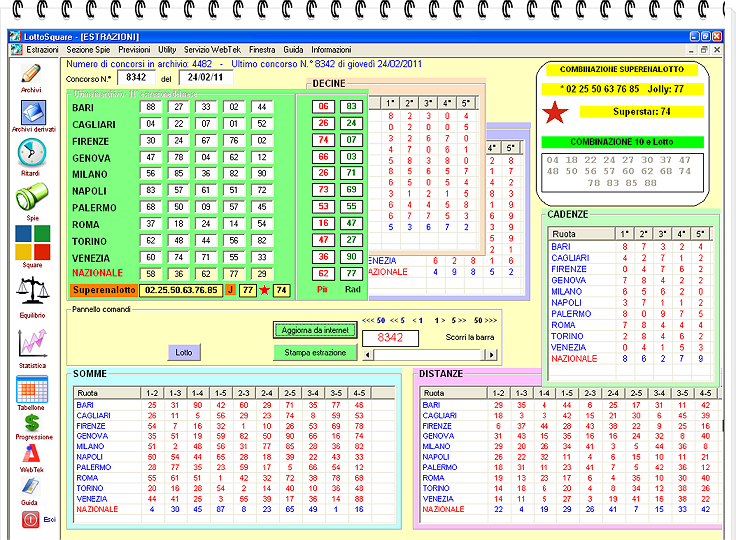Advance 50 draws with 50 >>>
Screen dimensions: 736x540
485,320
